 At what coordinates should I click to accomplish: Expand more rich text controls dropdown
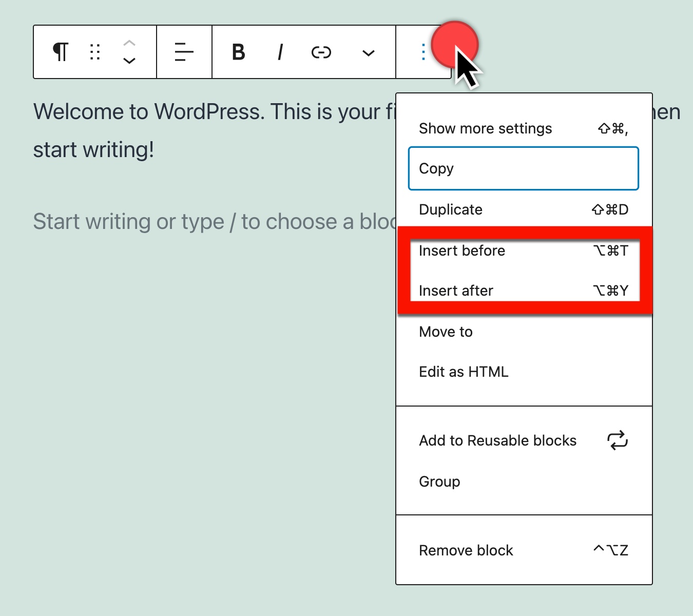click(x=368, y=52)
